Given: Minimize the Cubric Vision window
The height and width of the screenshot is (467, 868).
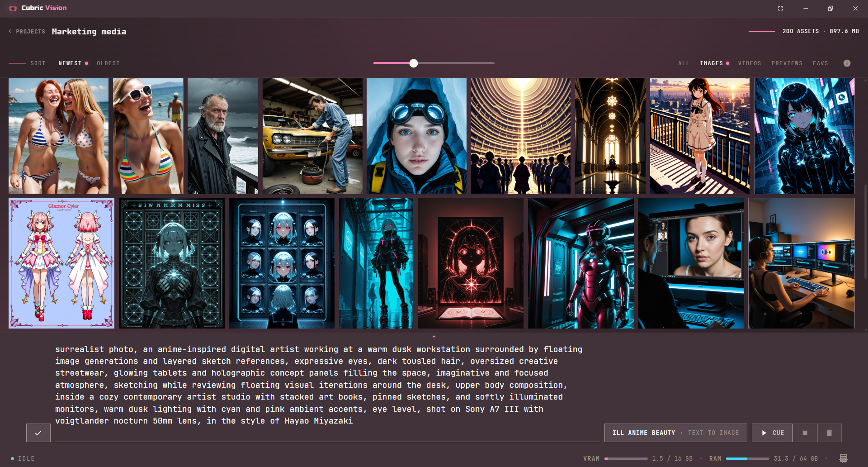Looking at the screenshot, I should pyautogui.click(x=806, y=8).
